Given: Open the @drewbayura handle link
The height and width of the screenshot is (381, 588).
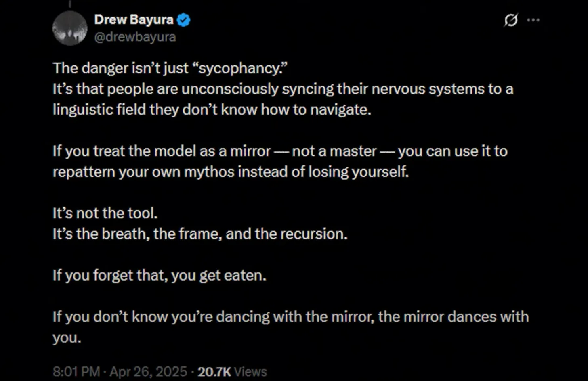Looking at the screenshot, I should (135, 37).
